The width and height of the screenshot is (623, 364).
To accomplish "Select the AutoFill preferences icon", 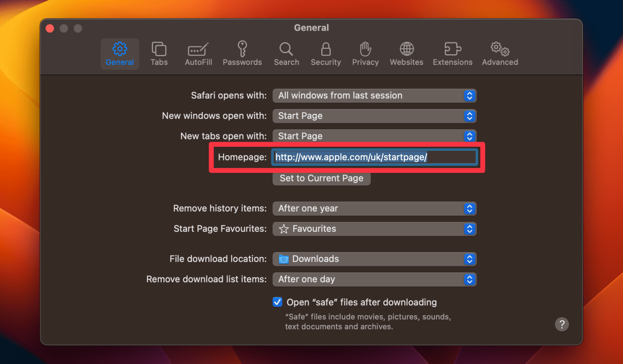I will coord(198,53).
